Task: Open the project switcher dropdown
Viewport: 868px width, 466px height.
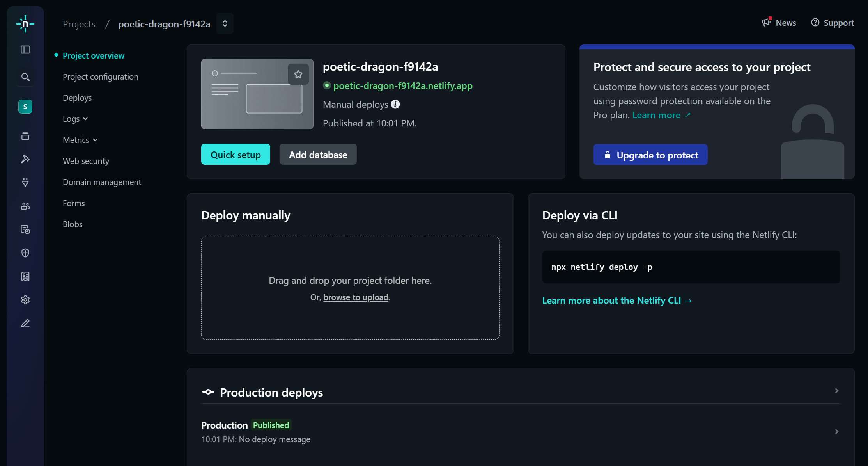Action: pyautogui.click(x=225, y=23)
